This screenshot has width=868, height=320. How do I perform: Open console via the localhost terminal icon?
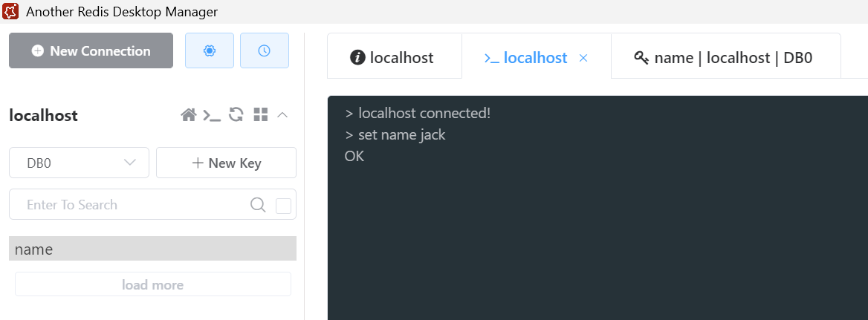[x=213, y=115]
